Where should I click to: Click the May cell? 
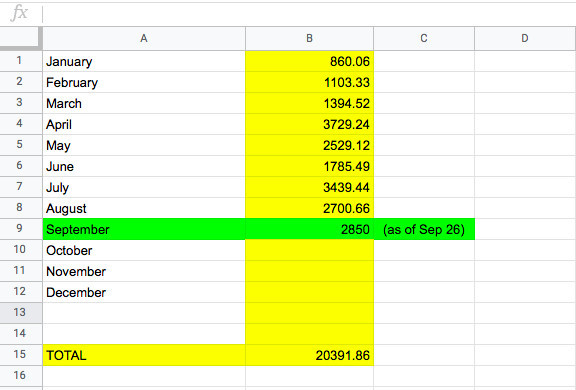[x=144, y=145]
